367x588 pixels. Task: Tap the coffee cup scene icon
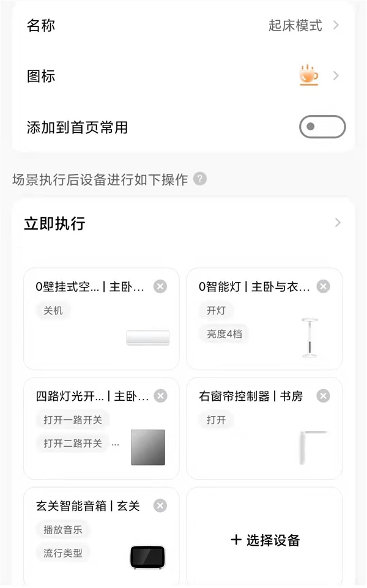(x=308, y=76)
